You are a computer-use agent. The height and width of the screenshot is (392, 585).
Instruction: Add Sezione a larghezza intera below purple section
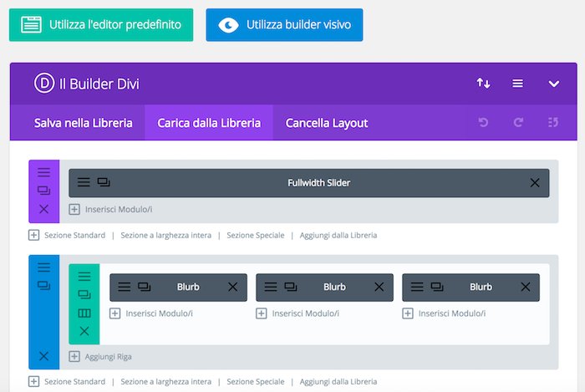click(x=165, y=236)
